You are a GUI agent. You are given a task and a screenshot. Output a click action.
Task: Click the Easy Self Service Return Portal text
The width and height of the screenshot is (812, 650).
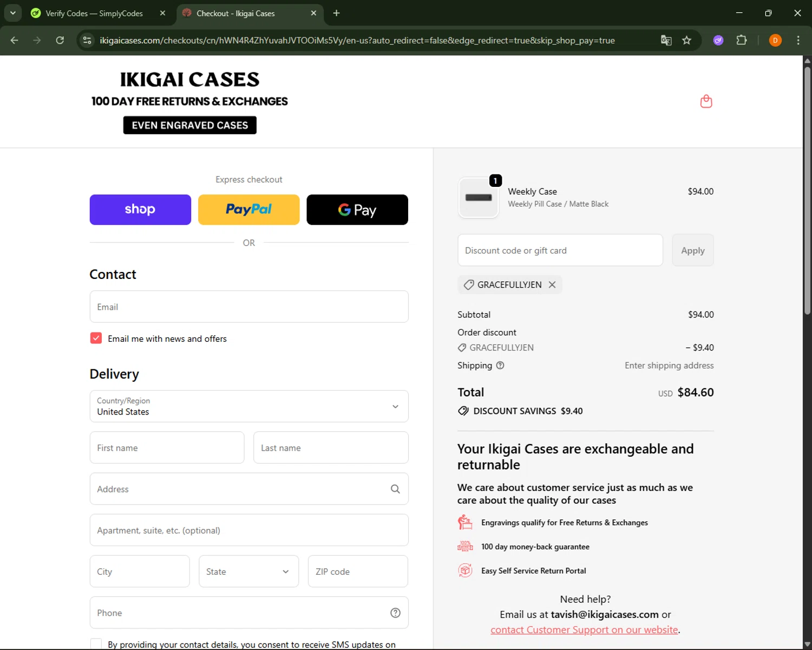coord(534,570)
